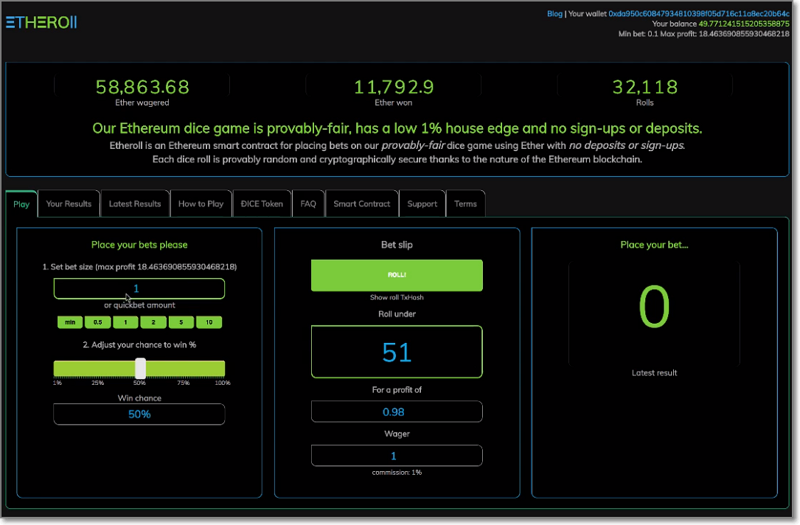Screen dimensions: 800x525
Task: Open the Smart Contract tab
Action: 362,204
